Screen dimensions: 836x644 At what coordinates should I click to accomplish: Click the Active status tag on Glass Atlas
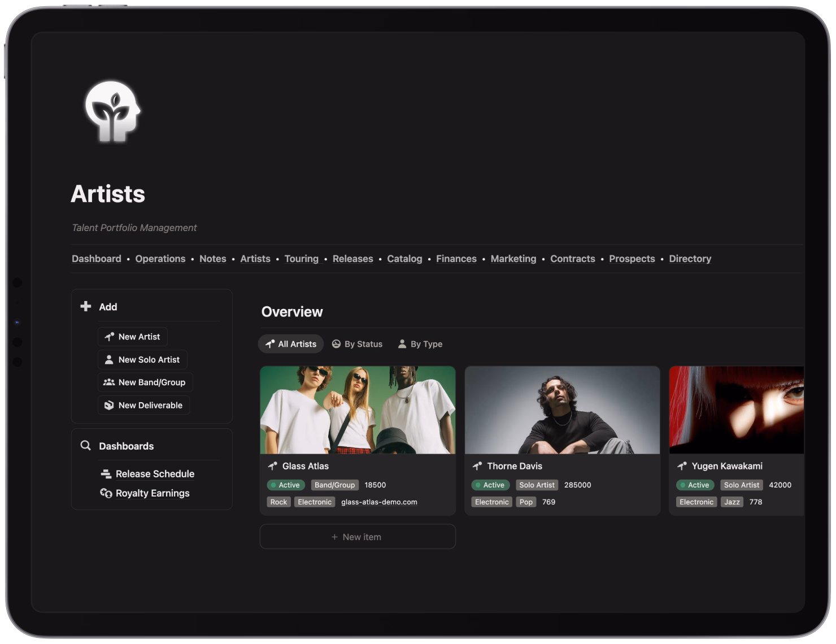(286, 485)
